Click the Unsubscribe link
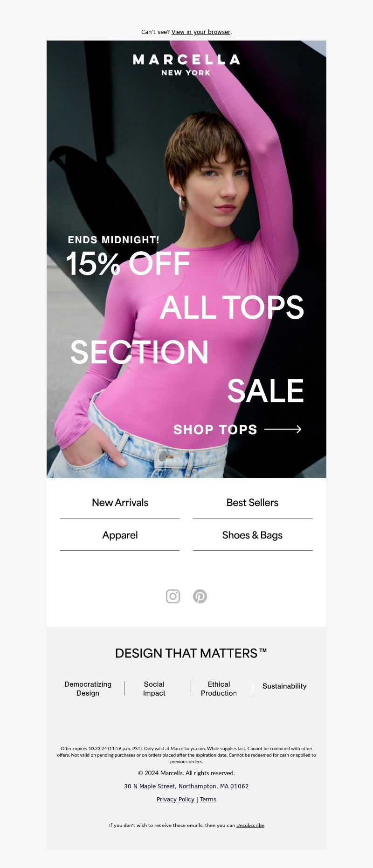 tap(250, 825)
